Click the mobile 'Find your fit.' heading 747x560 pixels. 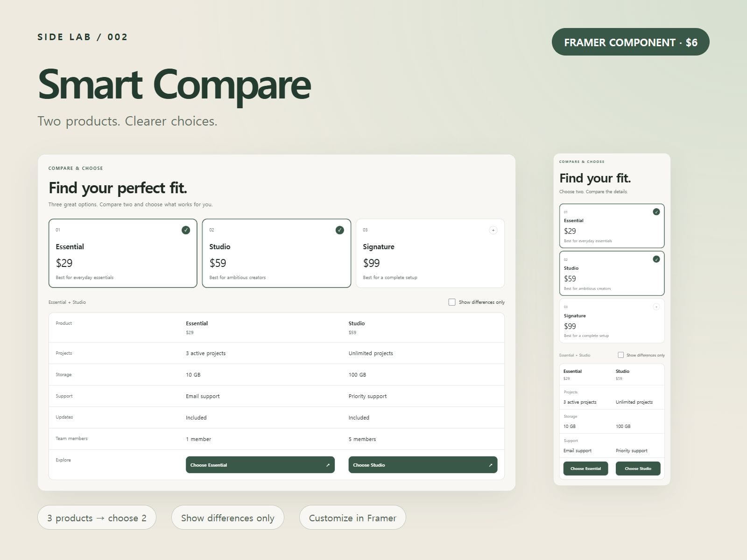click(x=595, y=178)
